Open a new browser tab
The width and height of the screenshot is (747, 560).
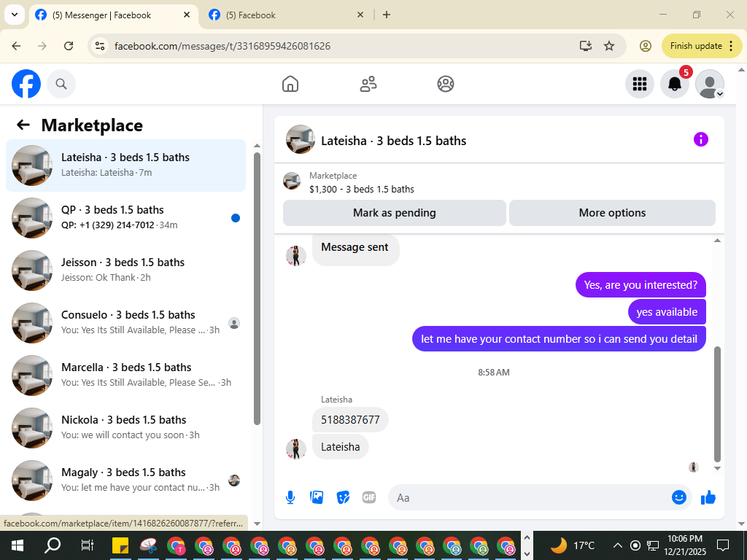(x=387, y=15)
